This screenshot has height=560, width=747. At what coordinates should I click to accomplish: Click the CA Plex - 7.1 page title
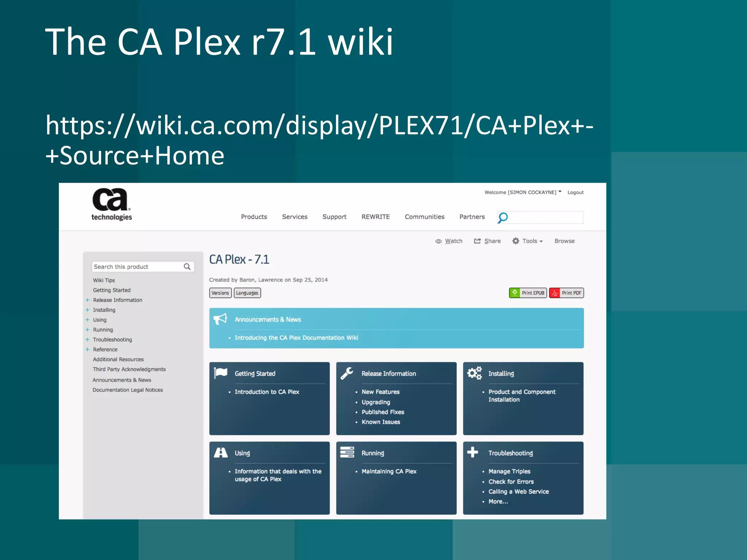(x=239, y=260)
